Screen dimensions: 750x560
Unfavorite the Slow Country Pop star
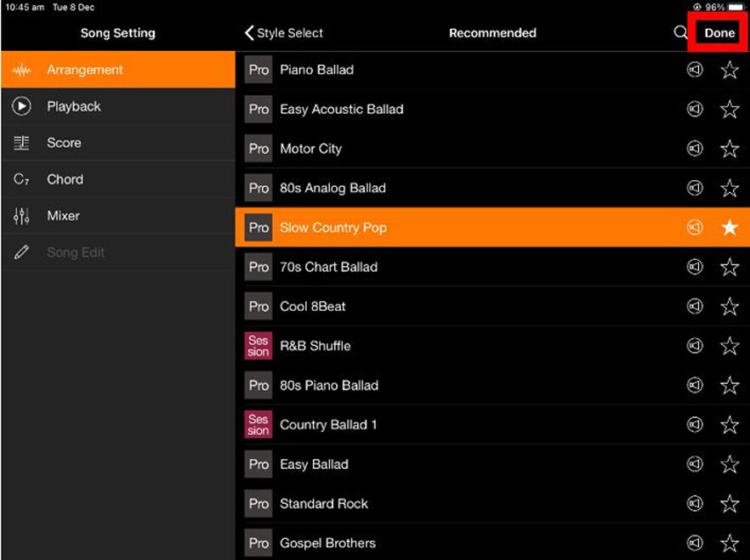[730, 228]
